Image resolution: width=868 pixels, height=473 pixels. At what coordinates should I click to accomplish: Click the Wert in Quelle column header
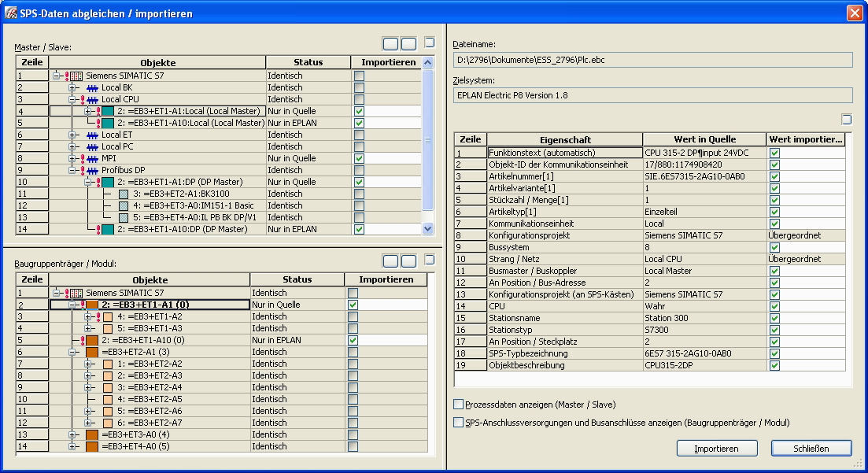pyautogui.click(x=704, y=139)
